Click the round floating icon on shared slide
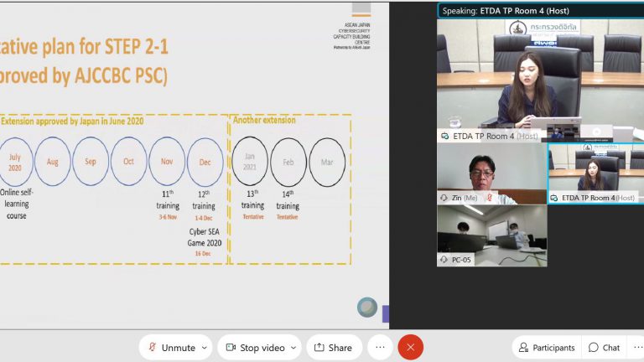 point(366,308)
